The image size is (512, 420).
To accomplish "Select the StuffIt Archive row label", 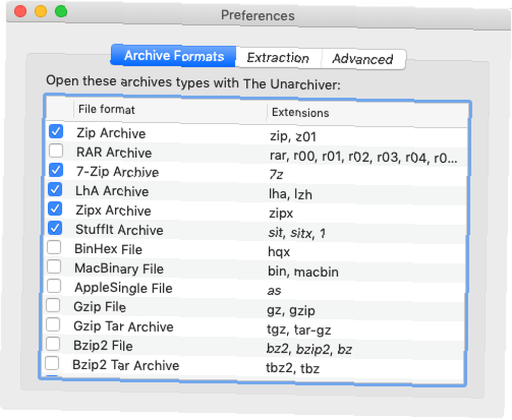I will [119, 230].
